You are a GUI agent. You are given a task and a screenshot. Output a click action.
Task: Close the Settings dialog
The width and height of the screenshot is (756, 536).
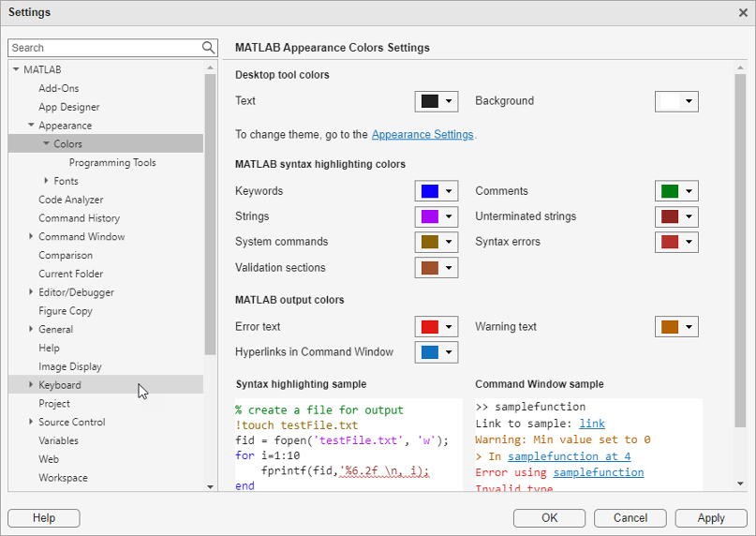743,12
